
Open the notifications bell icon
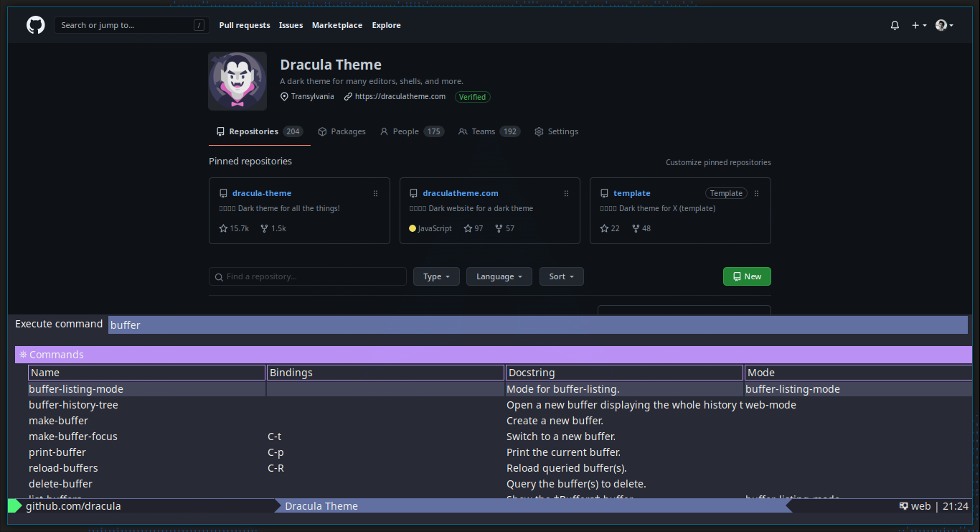[x=895, y=25]
